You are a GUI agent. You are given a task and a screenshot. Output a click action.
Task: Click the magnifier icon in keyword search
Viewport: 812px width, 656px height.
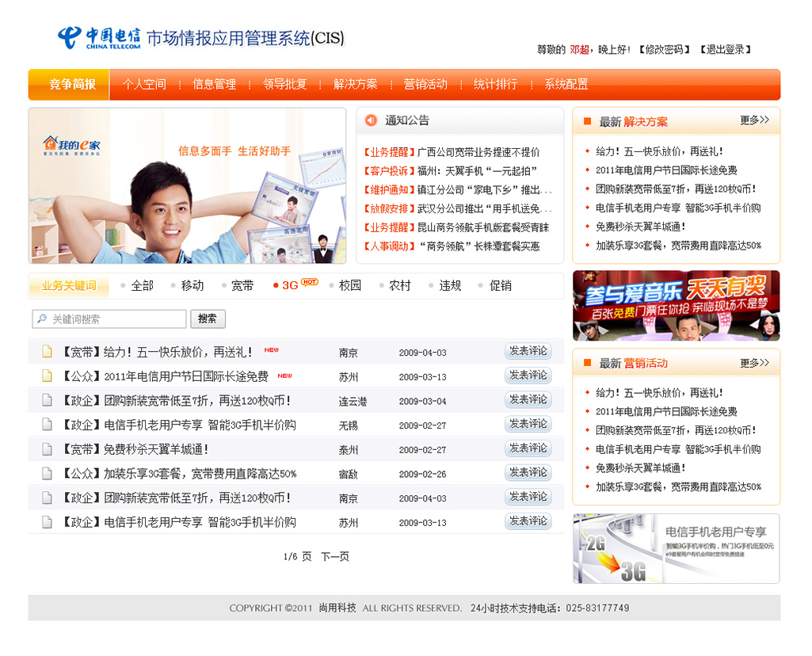click(x=41, y=319)
